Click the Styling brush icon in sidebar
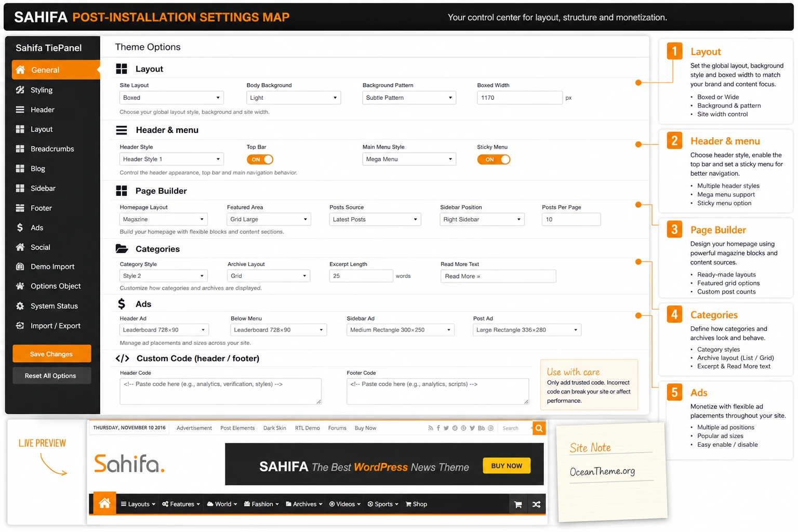This screenshot has width=798, height=532. click(20, 90)
